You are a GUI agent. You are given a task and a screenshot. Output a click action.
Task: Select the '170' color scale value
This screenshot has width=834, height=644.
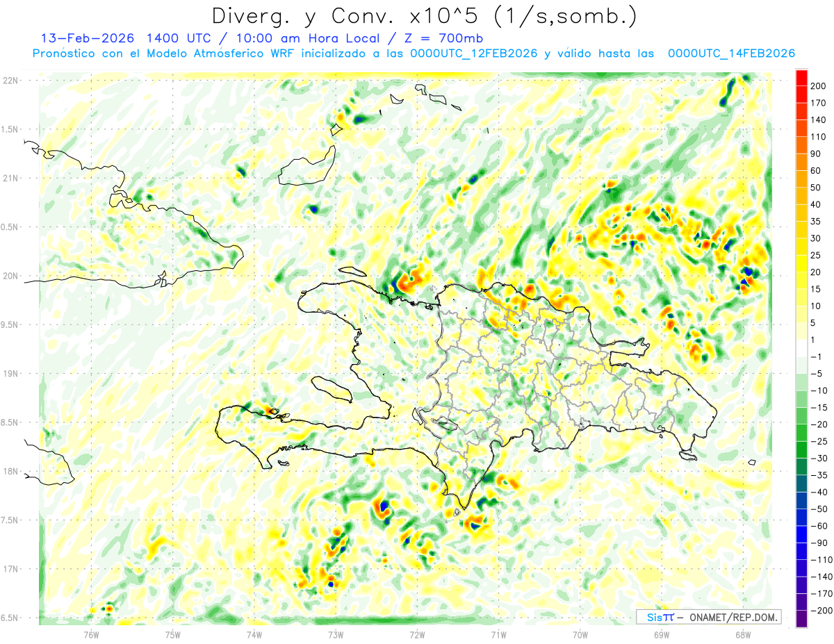tap(818, 103)
